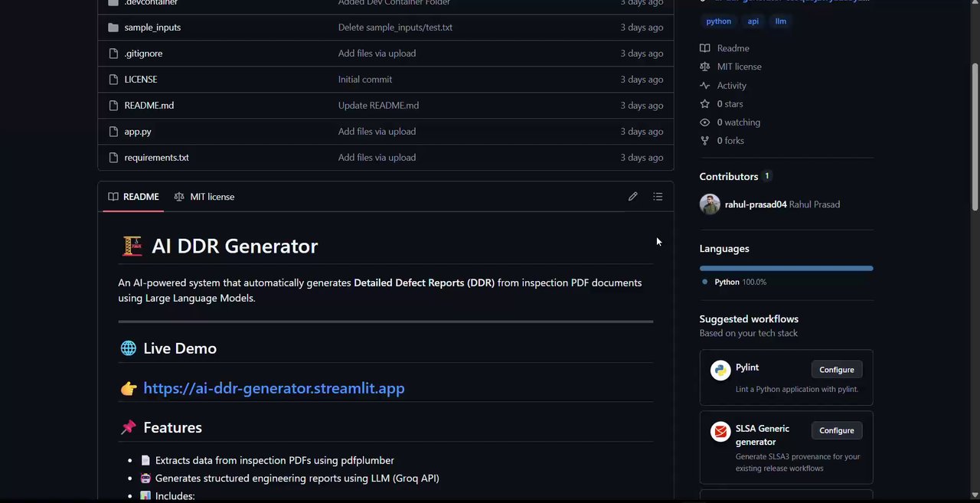Click the sample_inputs folder icon
Viewport: 980px width, 503px height.
point(113,27)
